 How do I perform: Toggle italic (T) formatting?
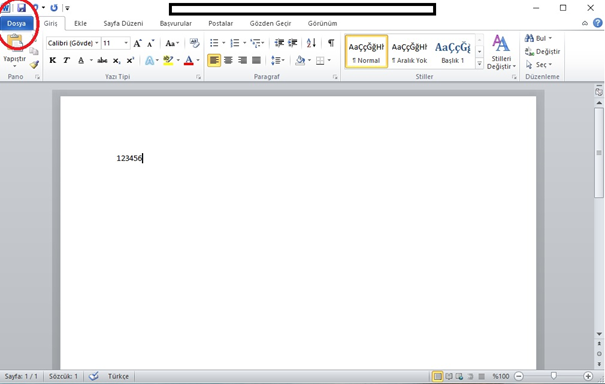point(66,60)
